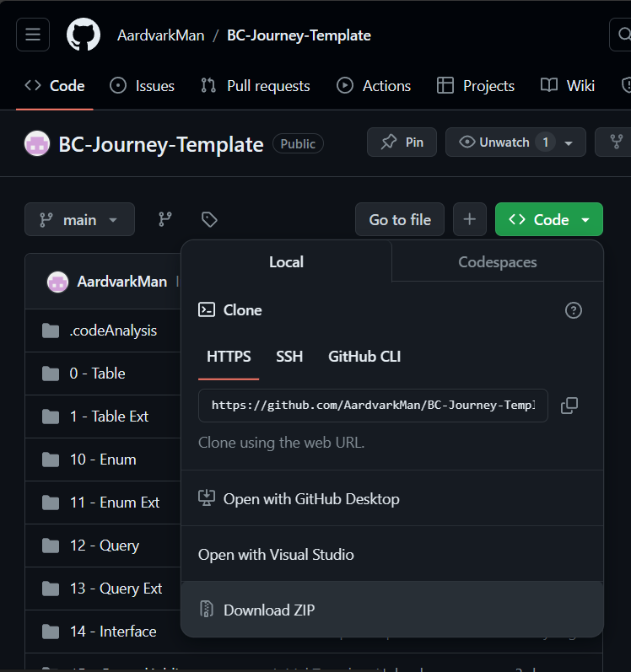
Task: Open the 13 - Query Ext folder
Action: [x=116, y=589]
